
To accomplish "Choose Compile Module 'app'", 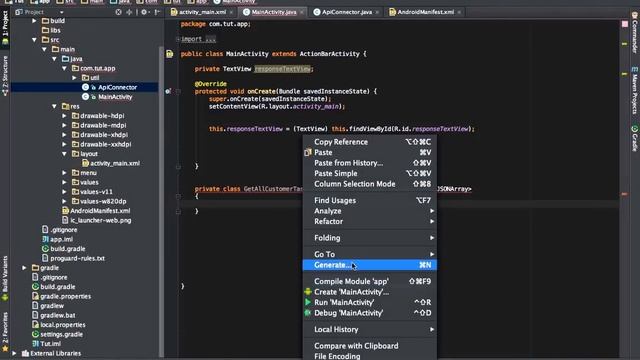I will (369, 281).
